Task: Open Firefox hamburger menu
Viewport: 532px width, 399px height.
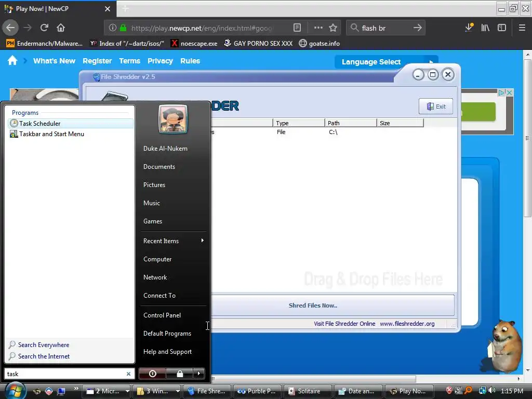Action: click(x=522, y=28)
